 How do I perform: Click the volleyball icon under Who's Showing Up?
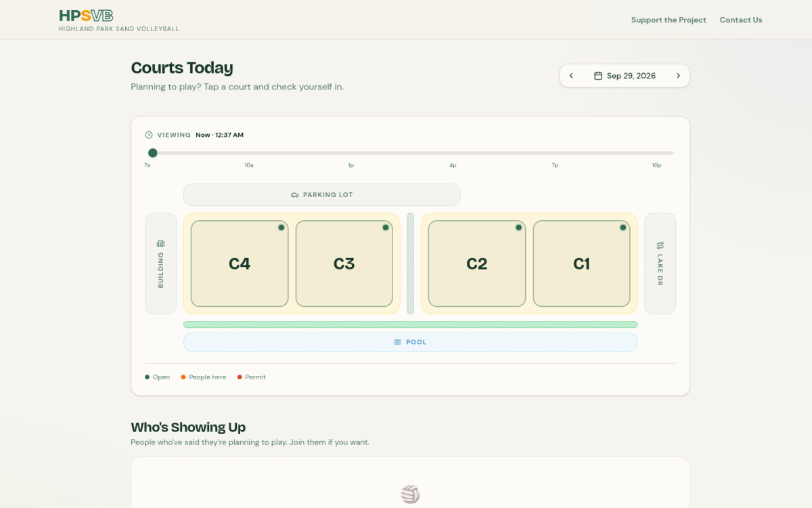(411, 494)
